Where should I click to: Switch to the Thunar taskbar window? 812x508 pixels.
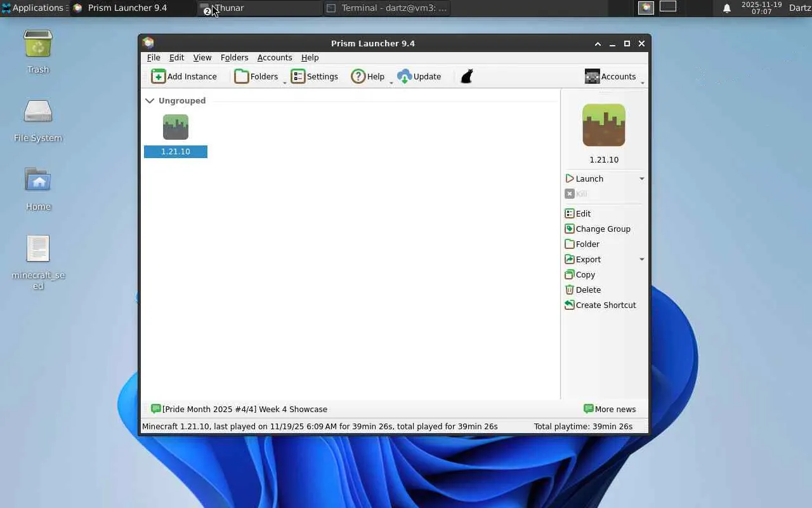(260, 8)
